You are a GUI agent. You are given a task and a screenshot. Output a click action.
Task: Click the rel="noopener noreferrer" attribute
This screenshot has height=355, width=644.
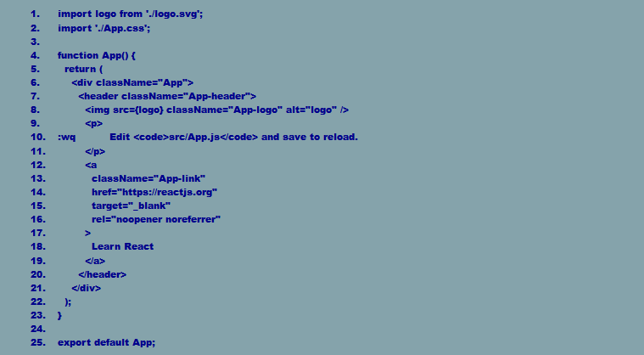click(x=156, y=219)
